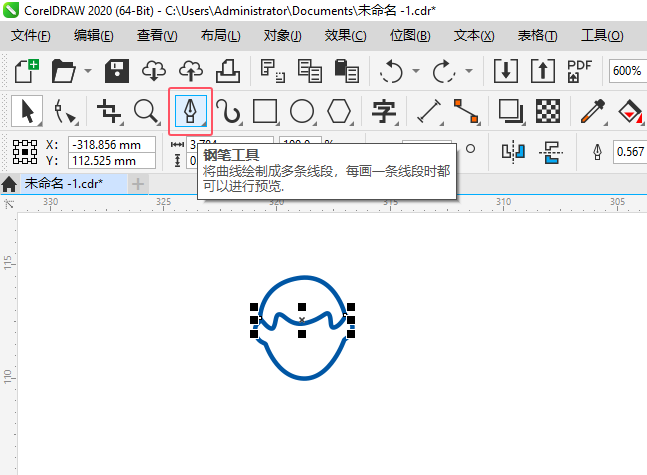This screenshot has width=647, height=475.
Task: Click the Mirror vertically icon
Action: point(550,152)
